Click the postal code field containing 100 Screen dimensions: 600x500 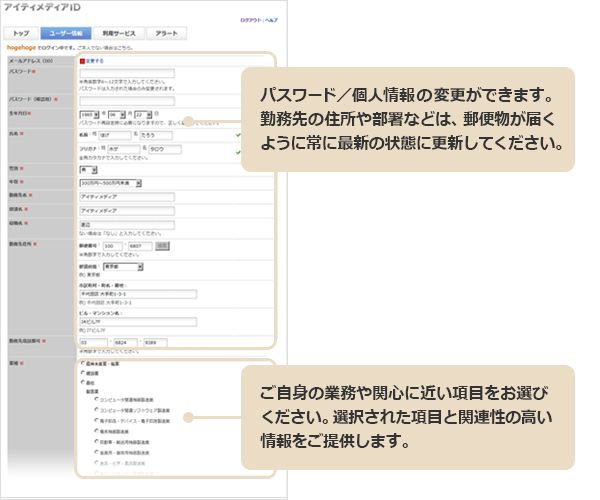point(112,246)
